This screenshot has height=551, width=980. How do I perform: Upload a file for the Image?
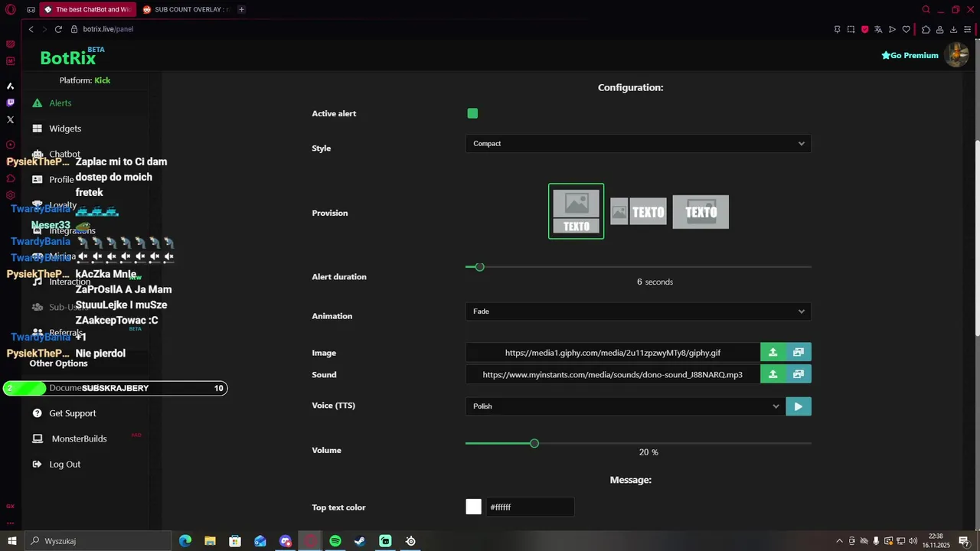tap(773, 353)
